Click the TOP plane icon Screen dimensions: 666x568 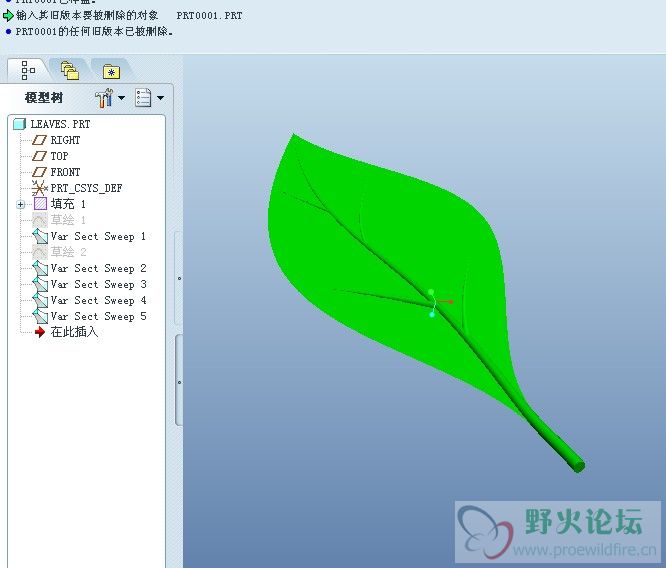point(40,156)
